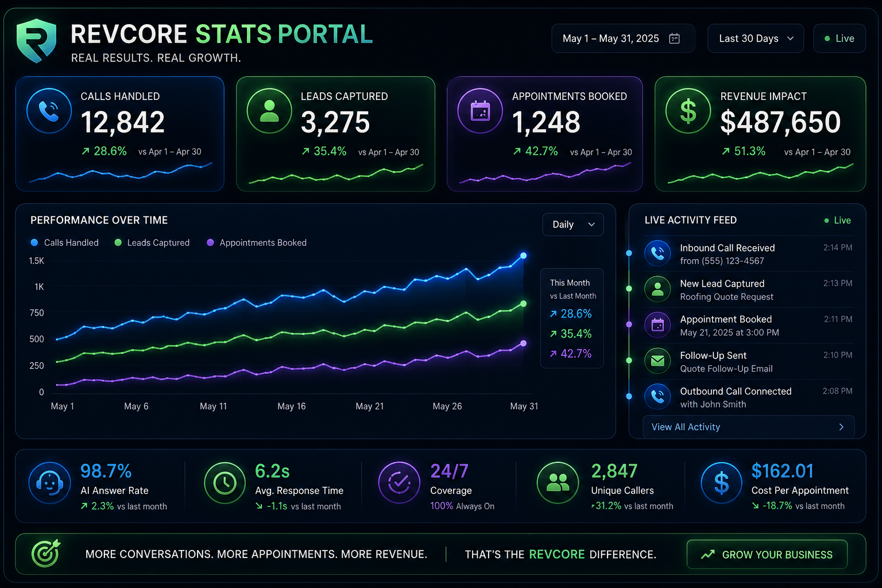Click the Performance Over Time heading
The image size is (882, 588).
(x=99, y=220)
